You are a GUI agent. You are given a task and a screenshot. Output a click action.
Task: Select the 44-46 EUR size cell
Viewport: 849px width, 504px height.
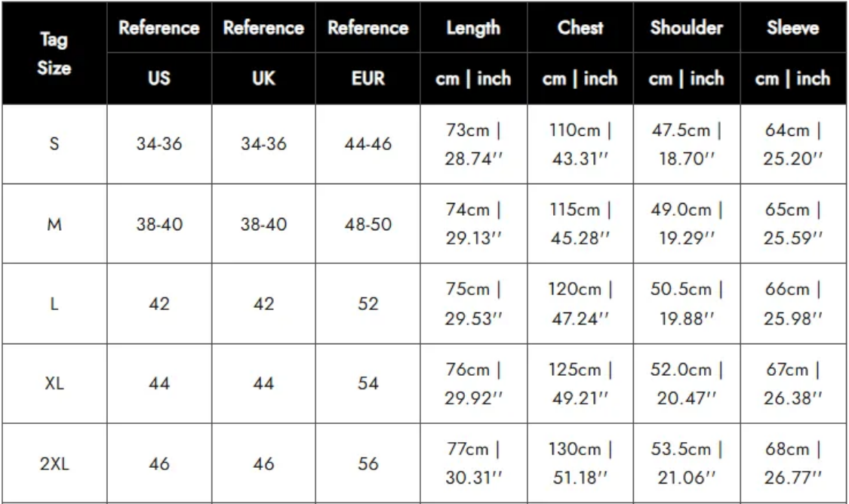pos(368,144)
